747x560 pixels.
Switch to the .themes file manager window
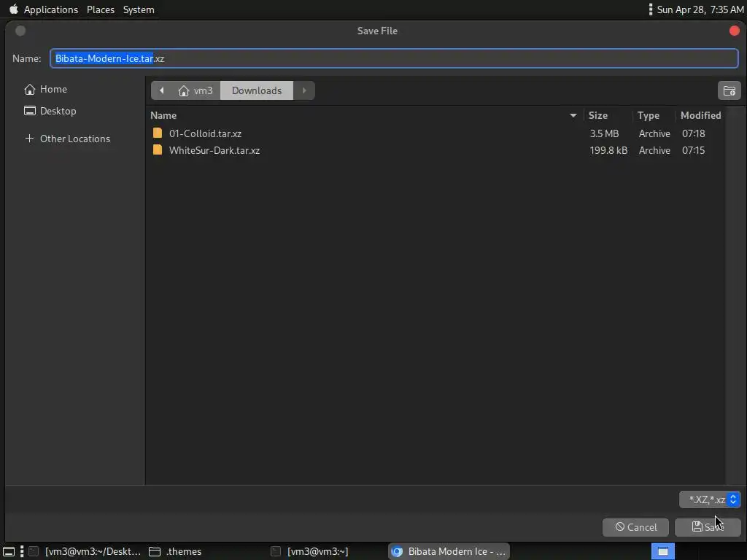pyautogui.click(x=176, y=551)
